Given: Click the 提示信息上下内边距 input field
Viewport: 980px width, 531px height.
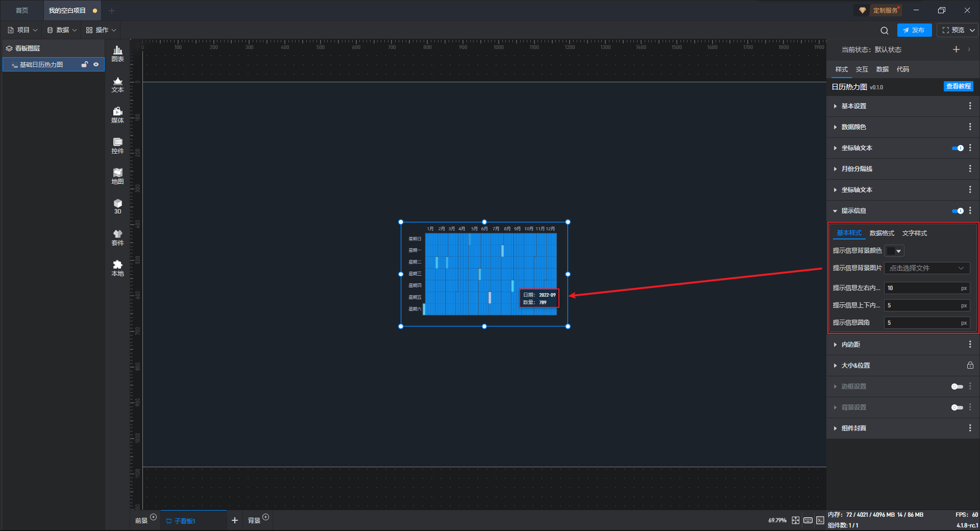Looking at the screenshot, I should click(927, 305).
